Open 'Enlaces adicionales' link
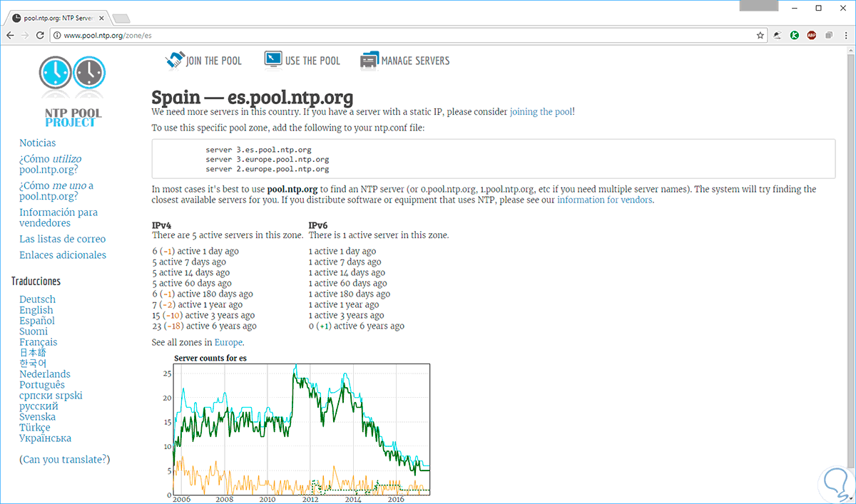 63,254
